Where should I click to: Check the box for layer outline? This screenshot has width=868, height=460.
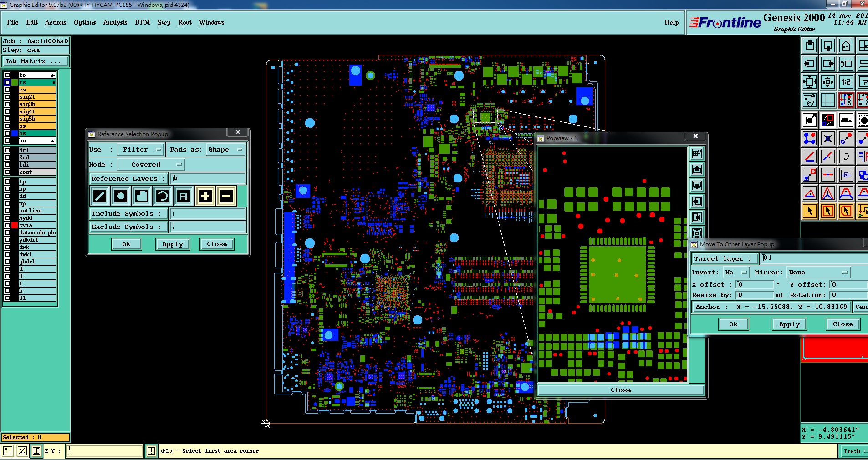coord(7,211)
